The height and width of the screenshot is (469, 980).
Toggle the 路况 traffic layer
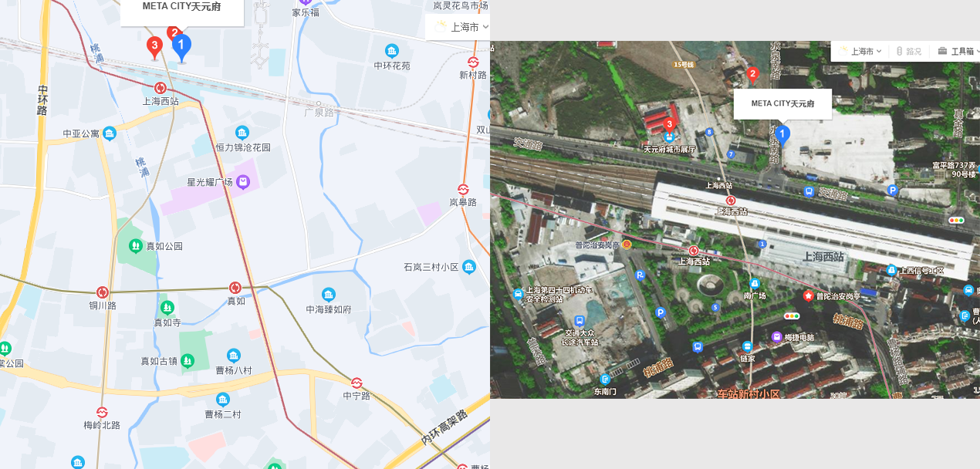point(909,51)
